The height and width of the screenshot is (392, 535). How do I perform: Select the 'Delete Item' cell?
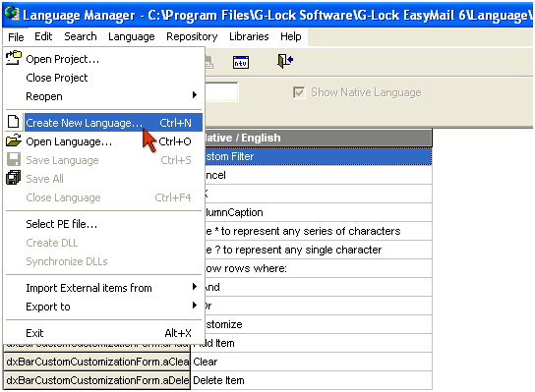click(311, 380)
